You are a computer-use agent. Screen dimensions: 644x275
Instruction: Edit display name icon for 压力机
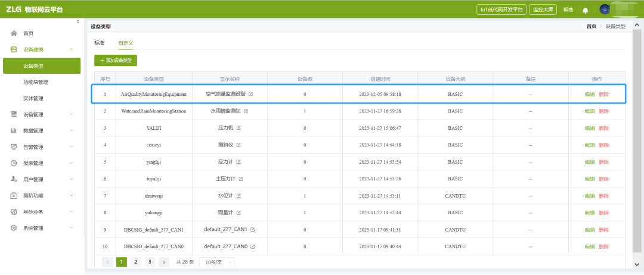[x=239, y=128]
